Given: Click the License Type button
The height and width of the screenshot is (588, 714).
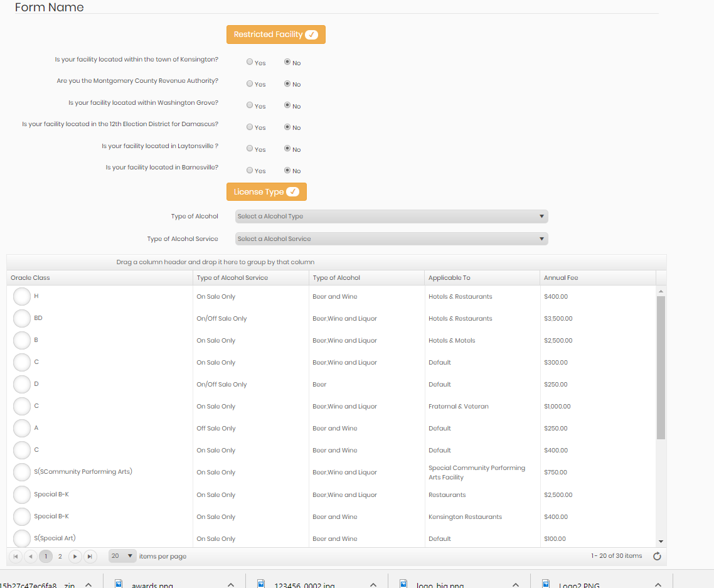Looking at the screenshot, I should coord(266,192).
